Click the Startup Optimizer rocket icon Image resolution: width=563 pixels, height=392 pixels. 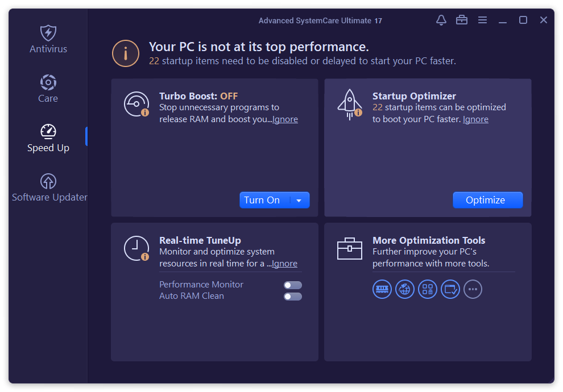[350, 103]
